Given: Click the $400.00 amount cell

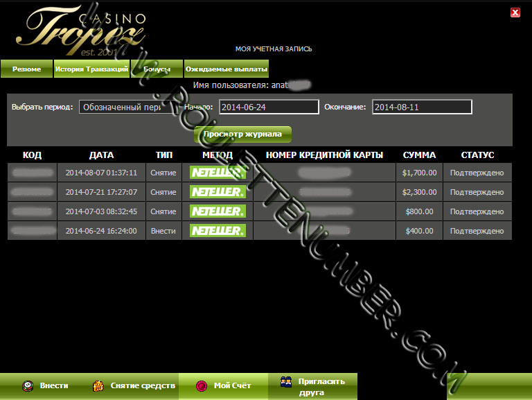Looking at the screenshot, I should [419, 231].
